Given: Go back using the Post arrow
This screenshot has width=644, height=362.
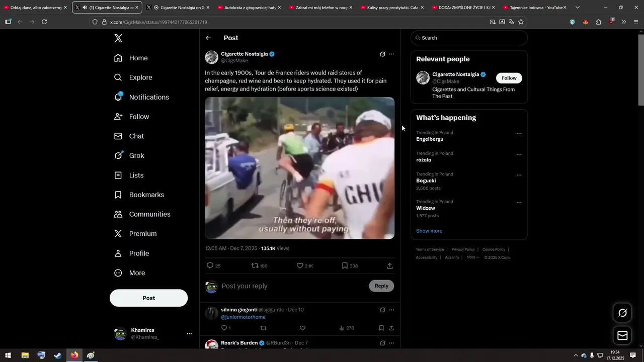Looking at the screenshot, I should (208, 38).
